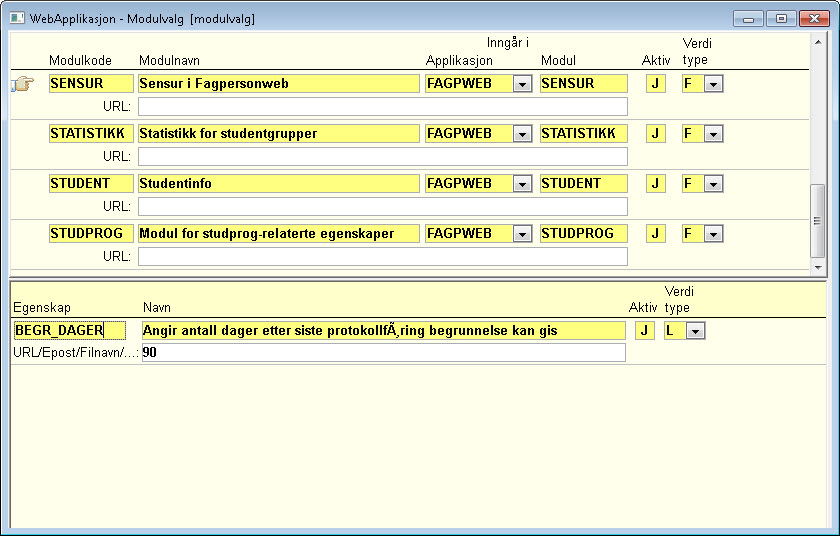Viewport: 840px width, 536px height.
Task: Click the Aktiv J field in the SENSUR row
Action: (656, 84)
